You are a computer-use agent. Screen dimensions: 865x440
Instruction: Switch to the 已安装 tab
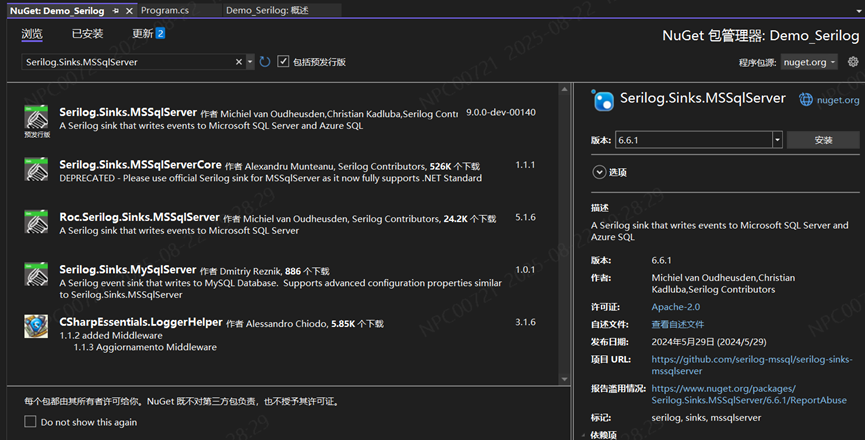[87, 34]
